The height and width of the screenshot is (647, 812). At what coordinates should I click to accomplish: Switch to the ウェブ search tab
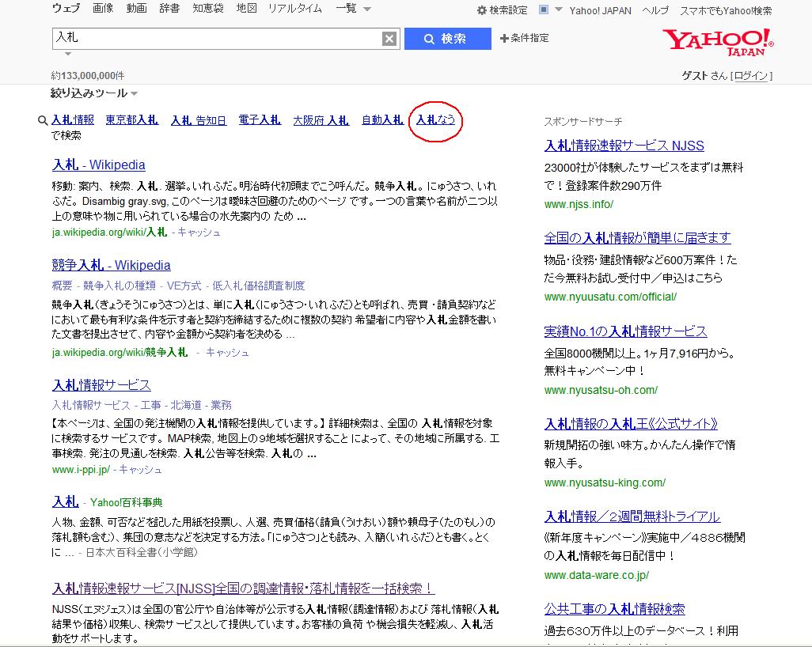tap(66, 9)
